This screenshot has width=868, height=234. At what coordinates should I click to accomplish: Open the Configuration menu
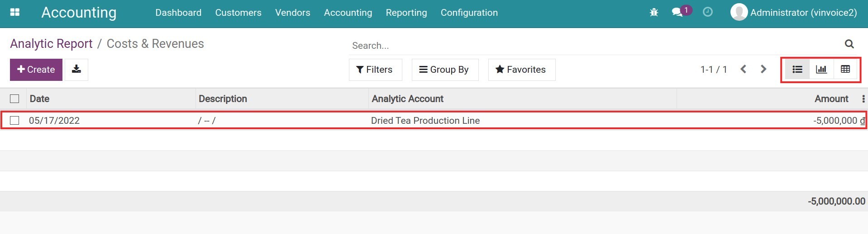(469, 13)
